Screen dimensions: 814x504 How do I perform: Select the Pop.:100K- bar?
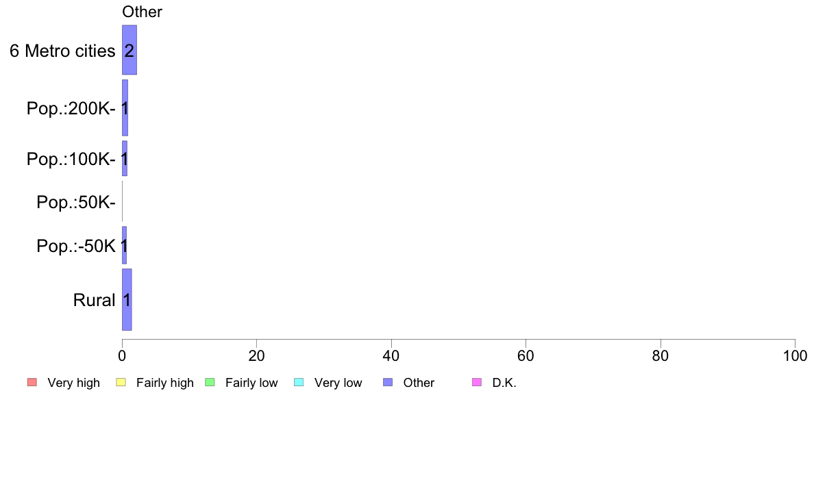click(125, 158)
